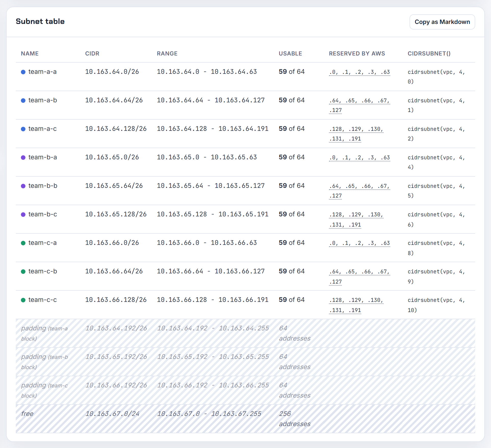Click the Copy as Markdown button

pos(442,22)
